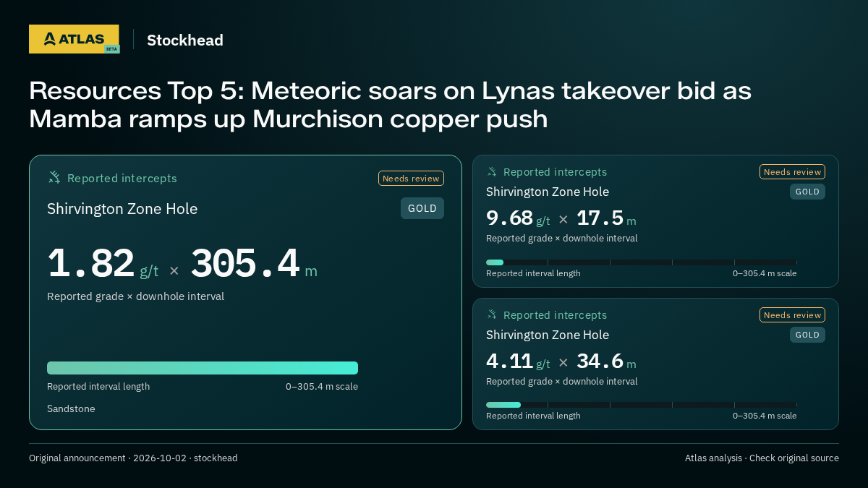Click the 9.68 g/t grade value
868x488 pixels.
tap(518, 218)
